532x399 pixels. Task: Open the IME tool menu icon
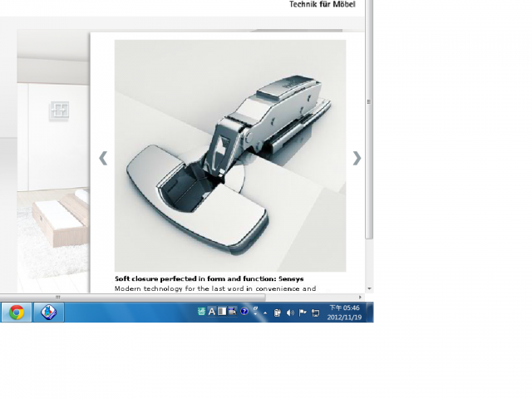[233, 311]
